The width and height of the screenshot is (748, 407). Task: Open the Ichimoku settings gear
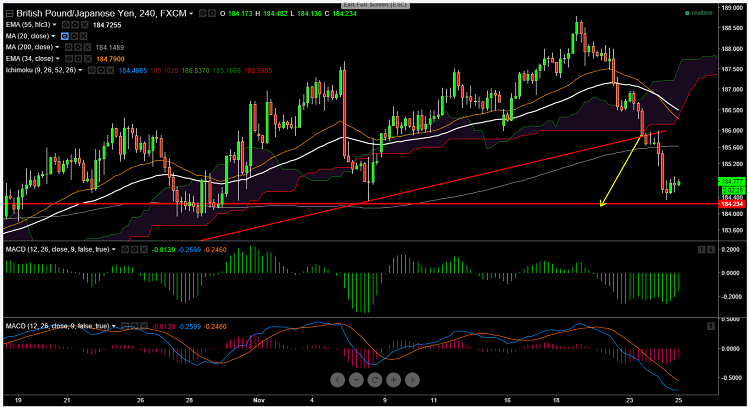(101, 70)
